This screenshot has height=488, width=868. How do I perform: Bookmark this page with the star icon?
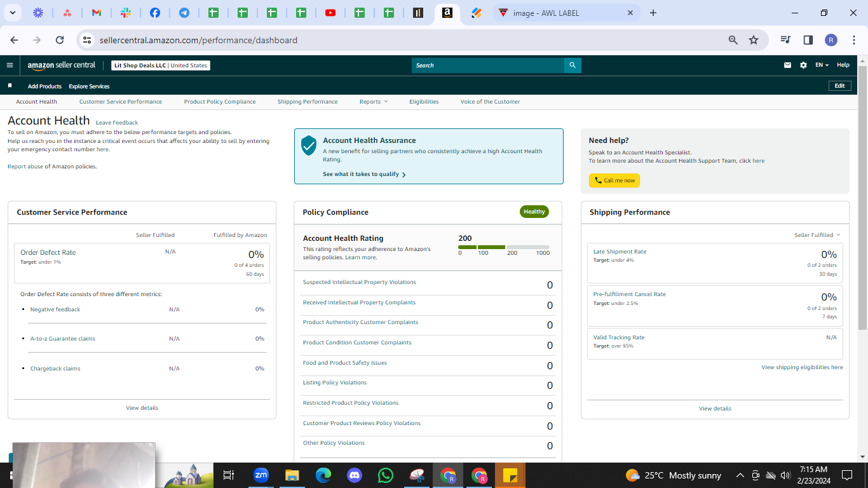click(754, 40)
